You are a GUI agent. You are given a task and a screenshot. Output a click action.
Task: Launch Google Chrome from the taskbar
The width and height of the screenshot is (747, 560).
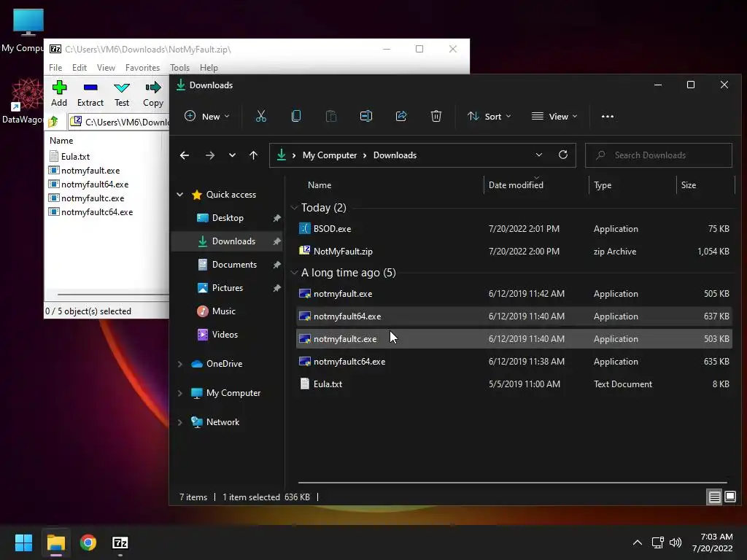(x=88, y=542)
